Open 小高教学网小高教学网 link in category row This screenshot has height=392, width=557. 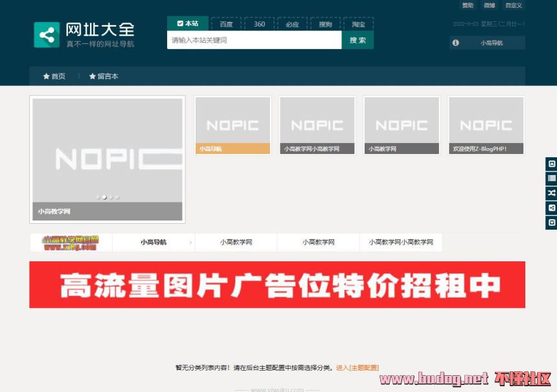click(x=401, y=243)
